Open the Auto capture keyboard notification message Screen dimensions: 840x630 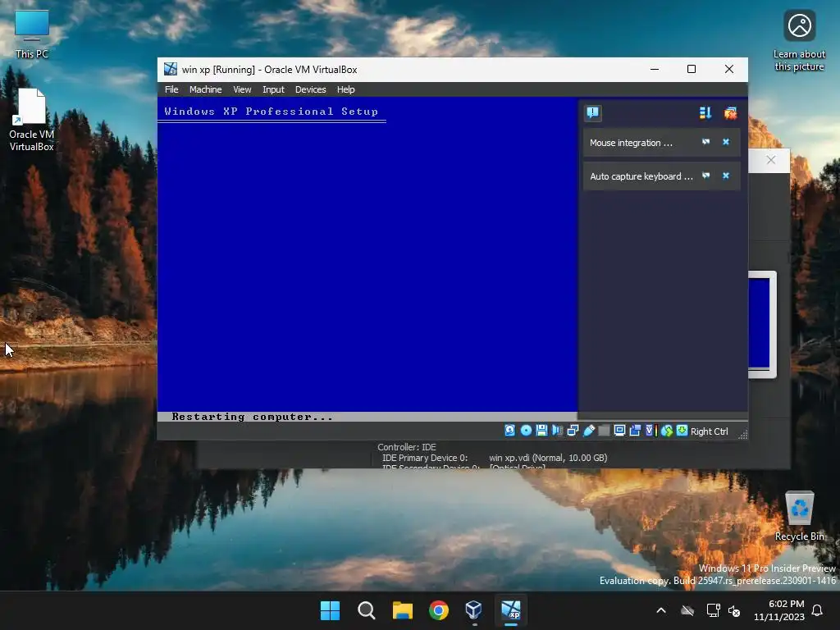tap(641, 176)
